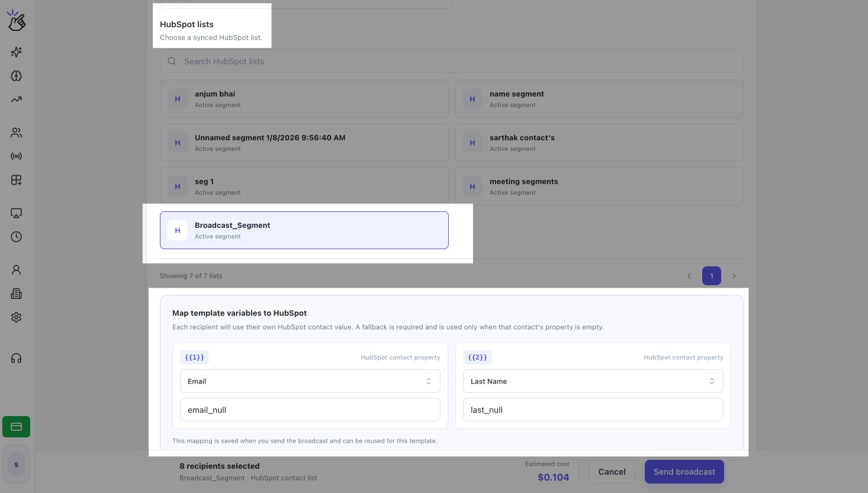Click the {{1}} variable badge
Viewport: 868px width, 493px height.
195,357
